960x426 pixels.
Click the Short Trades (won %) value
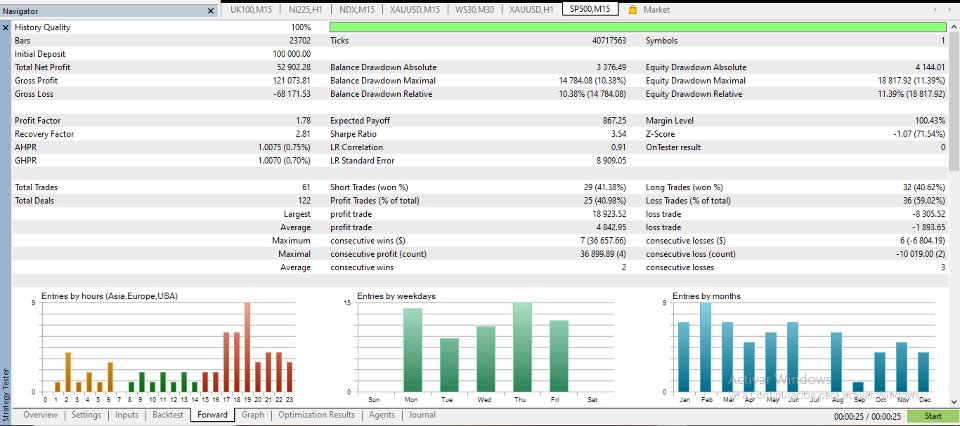pos(607,188)
